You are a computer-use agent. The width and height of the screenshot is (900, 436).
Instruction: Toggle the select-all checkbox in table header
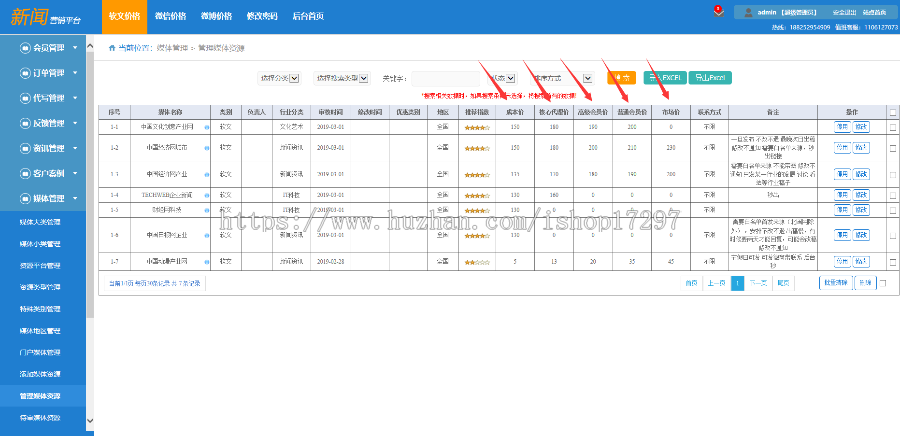pyautogui.click(x=892, y=112)
